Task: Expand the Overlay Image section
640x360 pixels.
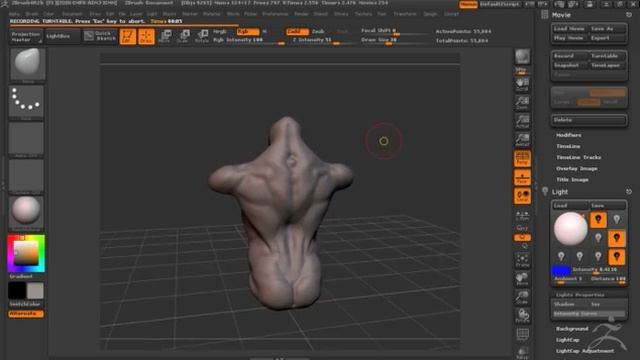Action: tap(577, 168)
